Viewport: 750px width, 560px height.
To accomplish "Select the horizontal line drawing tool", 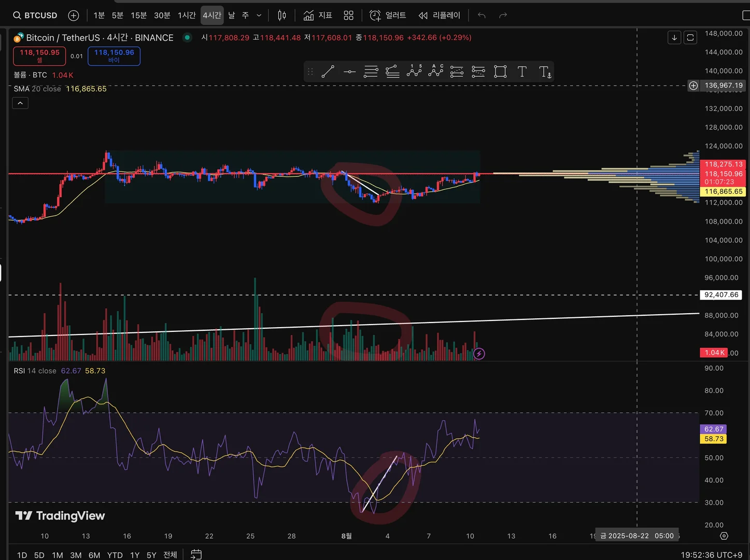I will pyautogui.click(x=350, y=72).
